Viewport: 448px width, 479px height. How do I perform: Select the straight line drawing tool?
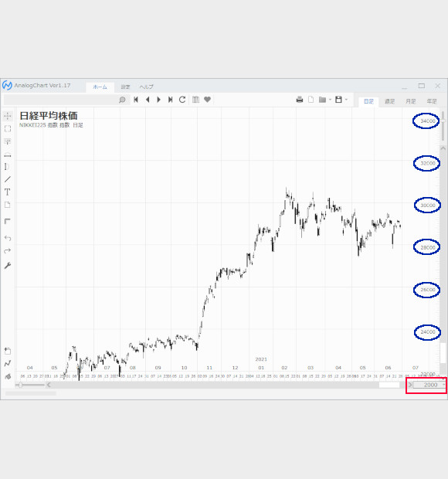(8, 179)
